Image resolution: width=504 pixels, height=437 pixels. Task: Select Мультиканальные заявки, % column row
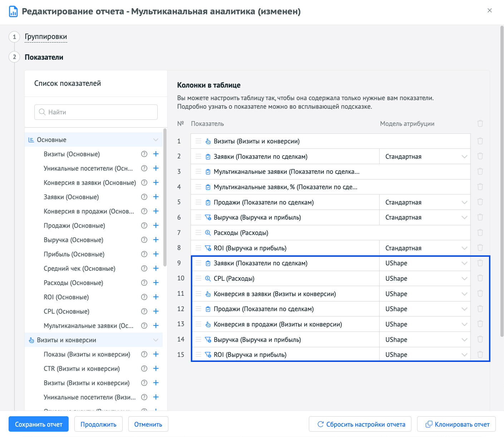click(x=331, y=187)
